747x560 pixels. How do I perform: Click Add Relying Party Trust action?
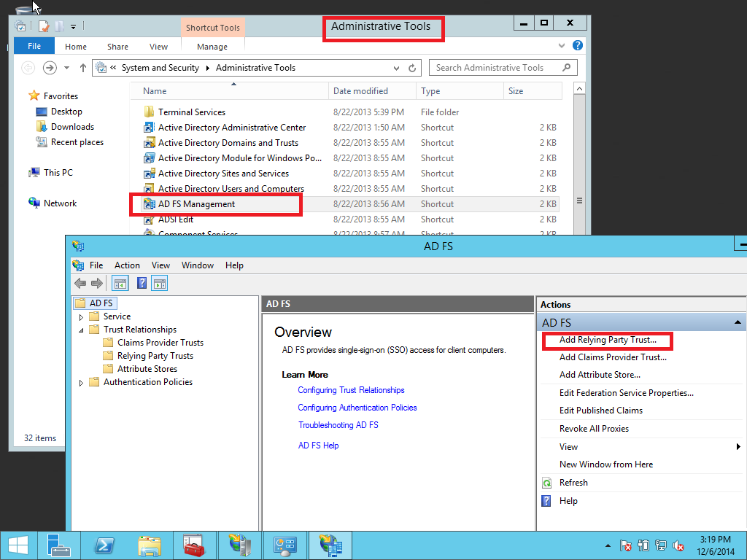click(607, 340)
